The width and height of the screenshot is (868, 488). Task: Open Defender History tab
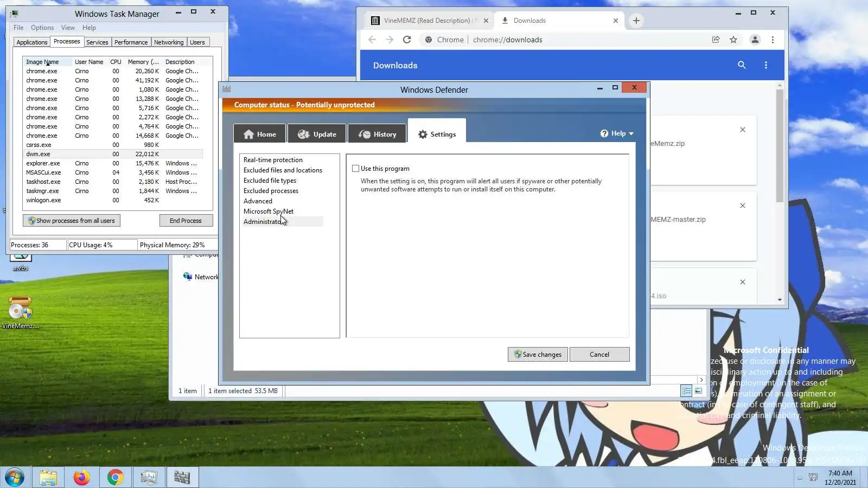377,134
